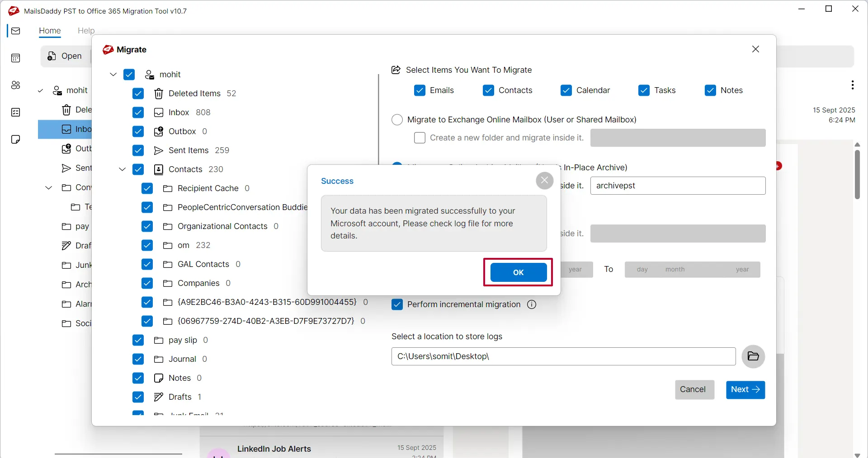Select the Home tab
This screenshot has width=868, height=458.
[x=50, y=31]
